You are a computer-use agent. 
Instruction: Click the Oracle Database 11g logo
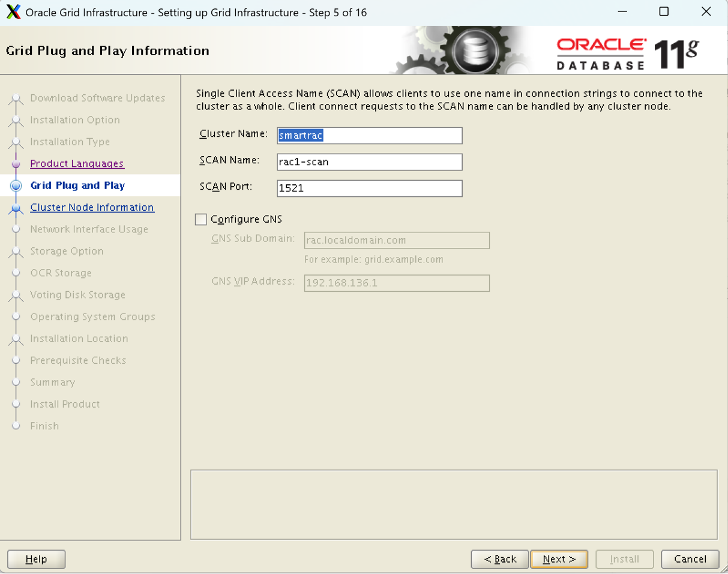coord(628,54)
